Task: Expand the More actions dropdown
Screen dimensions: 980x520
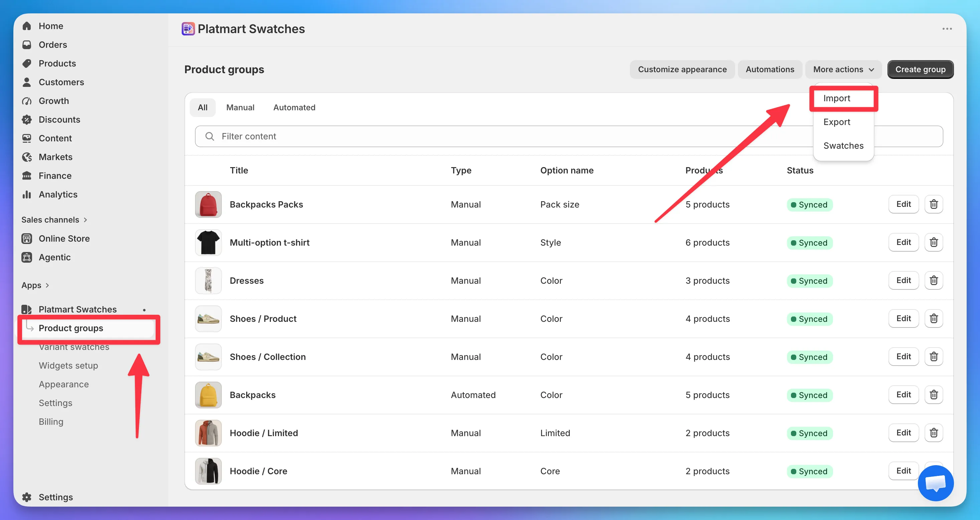Action: click(843, 69)
